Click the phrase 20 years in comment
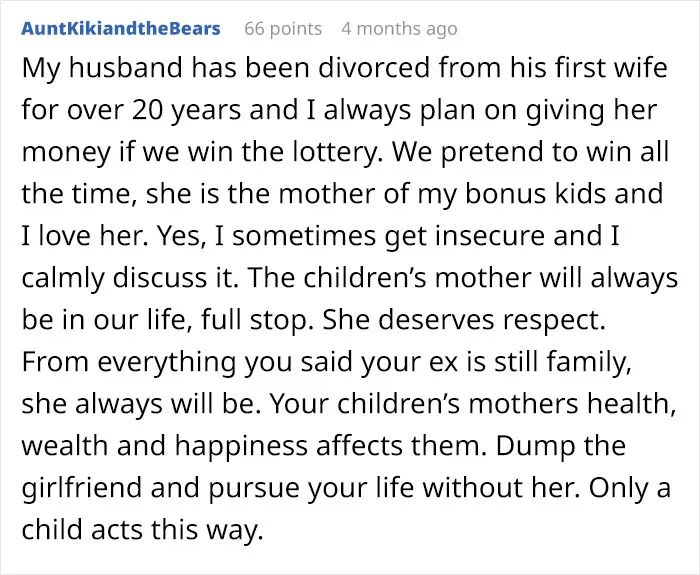 coord(186,110)
